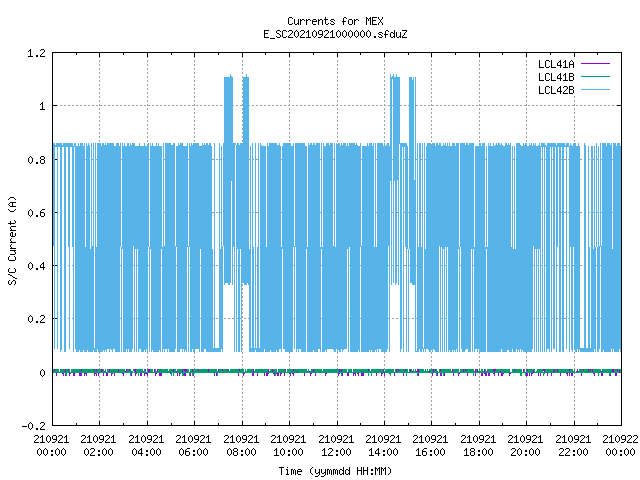Click the blue line sample beside LCL42B
The image size is (640, 480).
595,90
